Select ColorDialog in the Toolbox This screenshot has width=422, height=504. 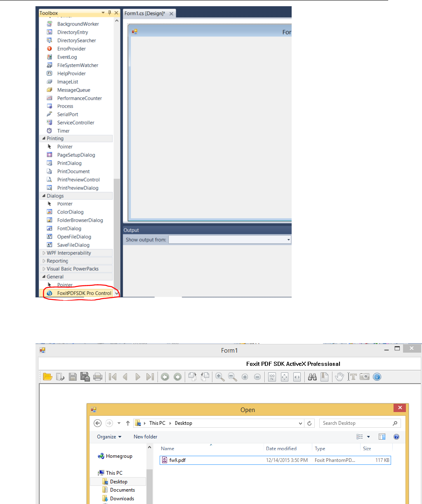click(x=70, y=212)
